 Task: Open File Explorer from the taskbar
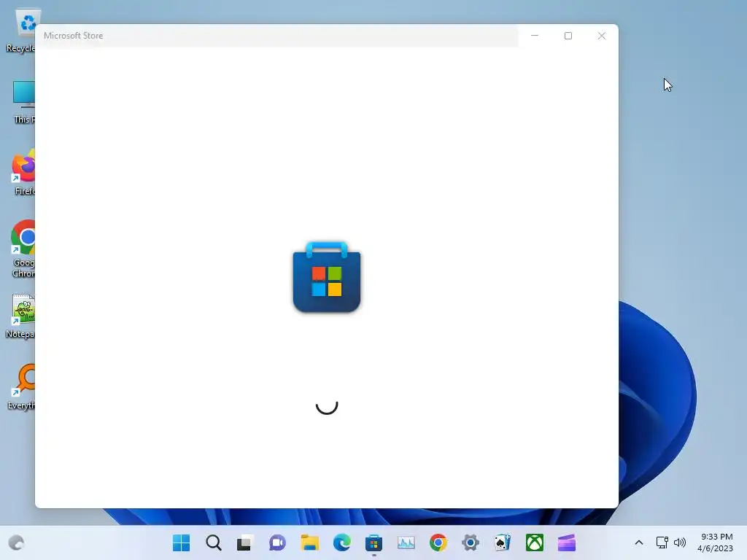309,542
